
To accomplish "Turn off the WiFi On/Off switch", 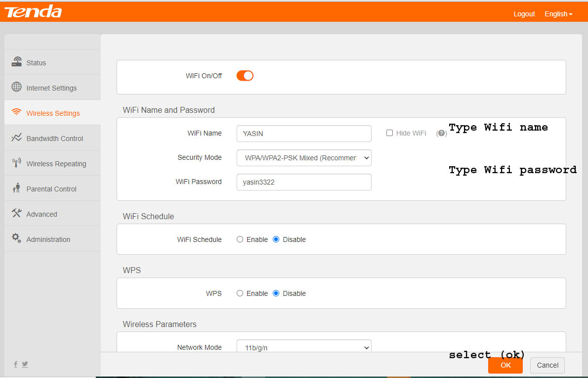I will click(x=245, y=76).
